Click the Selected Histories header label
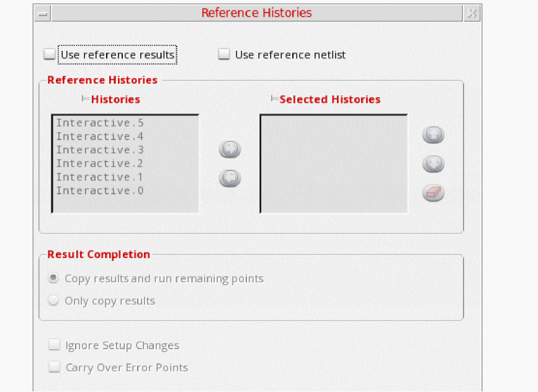 click(x=330, y=99)
